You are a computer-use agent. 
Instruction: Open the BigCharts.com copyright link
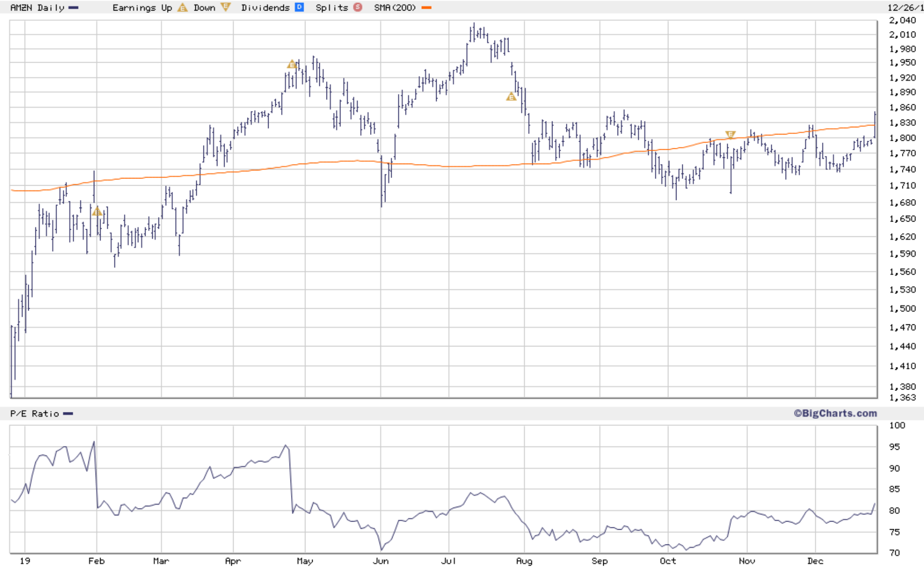click(835, 413)
